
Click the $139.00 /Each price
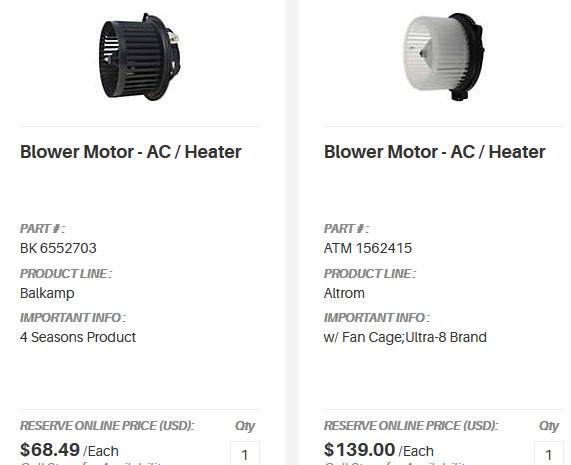point(379,450)
